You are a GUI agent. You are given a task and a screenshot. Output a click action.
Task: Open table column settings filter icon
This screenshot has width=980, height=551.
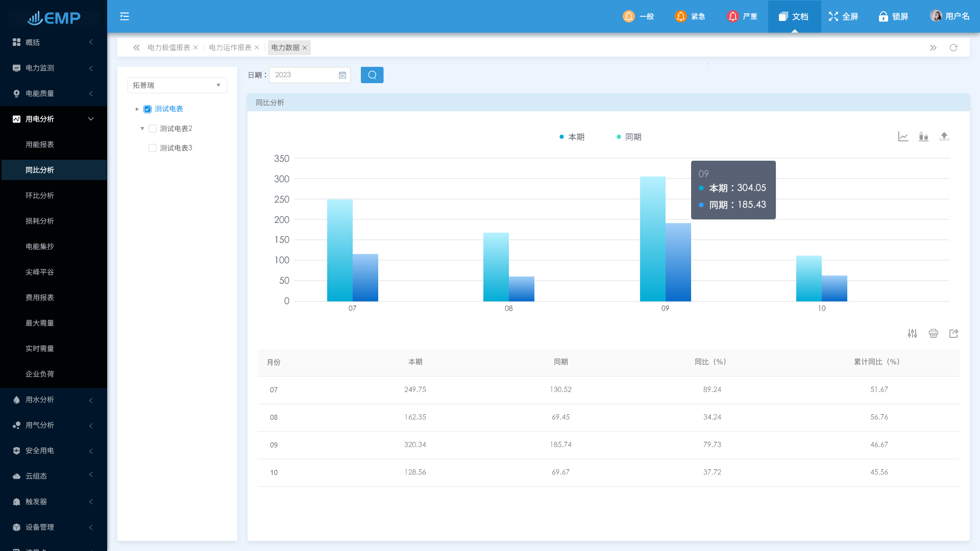[x=912, y=333]
